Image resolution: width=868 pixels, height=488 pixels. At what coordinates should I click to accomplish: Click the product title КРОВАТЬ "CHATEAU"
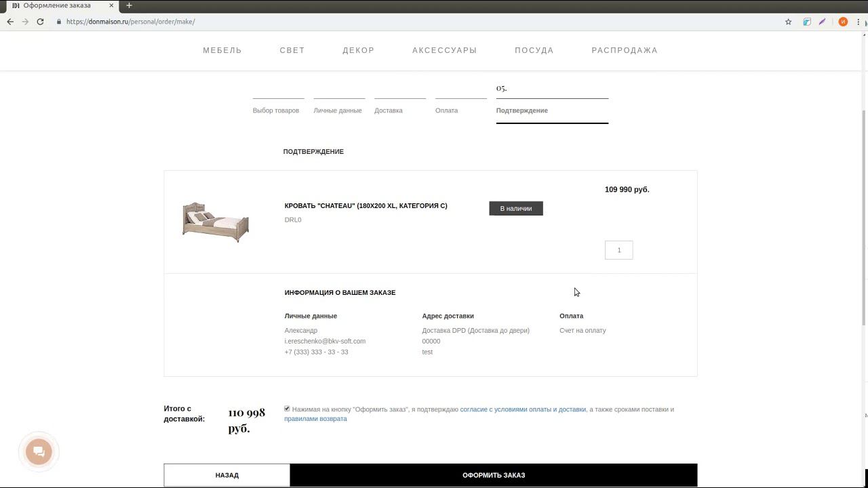point(366,206)
